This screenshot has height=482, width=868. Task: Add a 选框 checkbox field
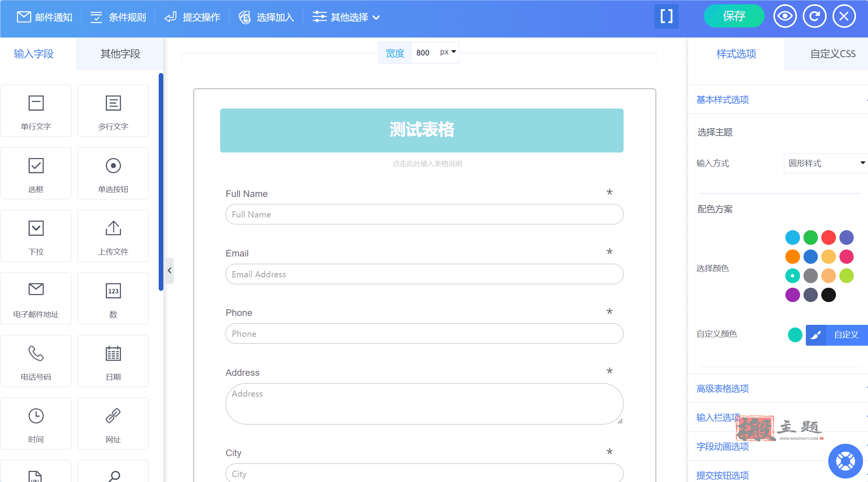(x=36, y=173)
